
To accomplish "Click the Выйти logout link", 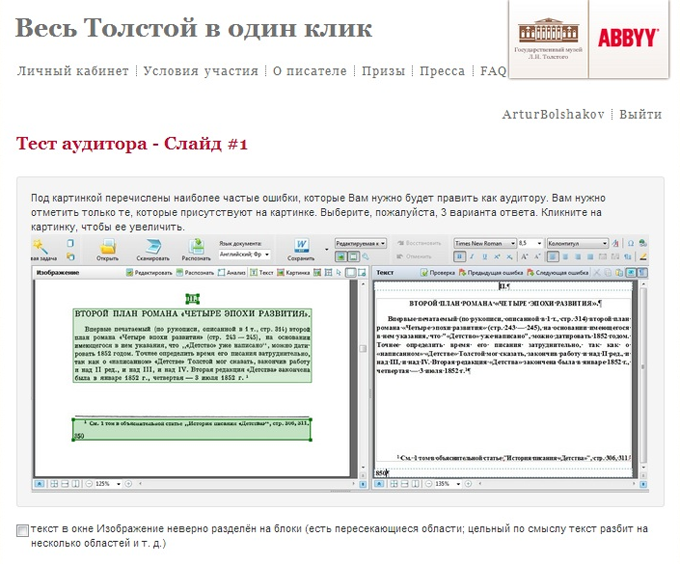I will coord(640,115).
